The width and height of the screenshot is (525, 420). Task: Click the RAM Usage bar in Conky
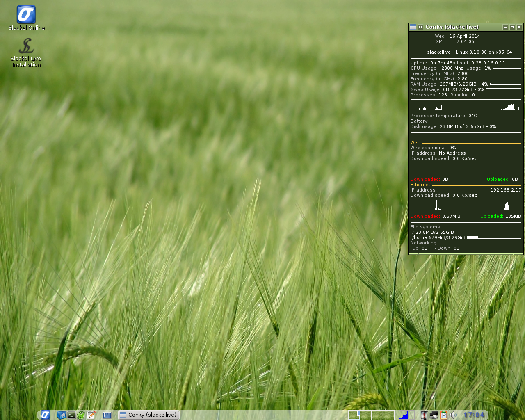506,84
